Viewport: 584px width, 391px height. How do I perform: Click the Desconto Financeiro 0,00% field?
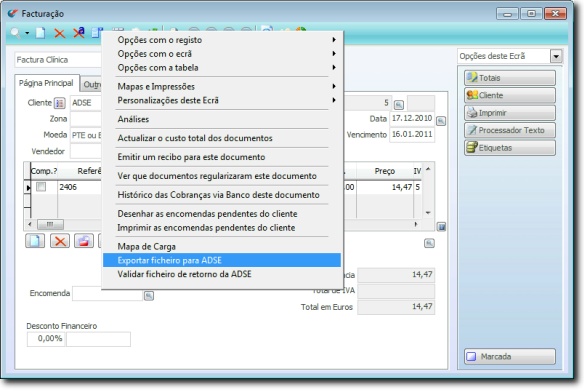pyautogui.click(x=46, y=339)
